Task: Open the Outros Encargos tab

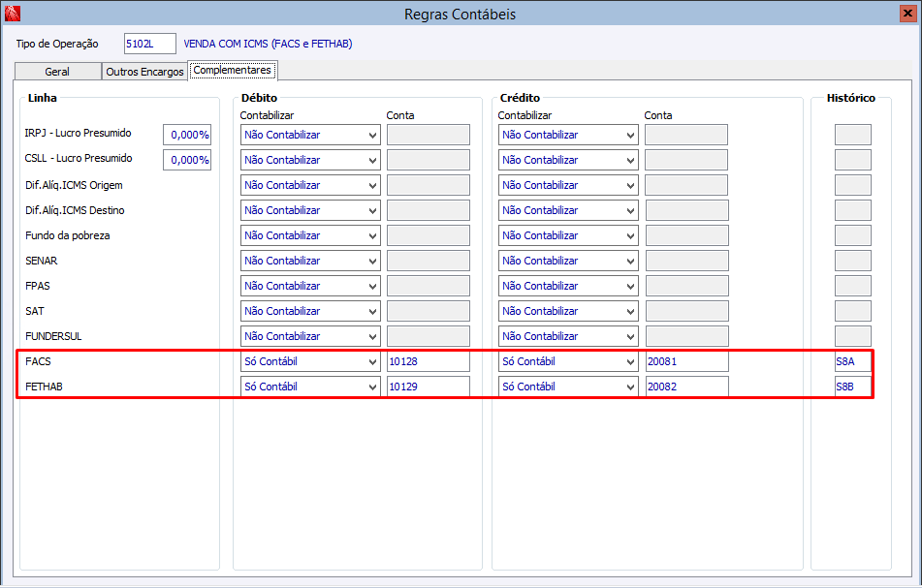Action: click(144, 72)
